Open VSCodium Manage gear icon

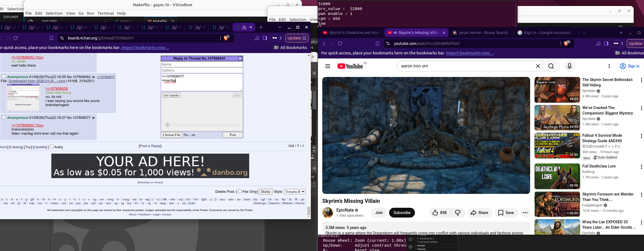tap(411, 247)
